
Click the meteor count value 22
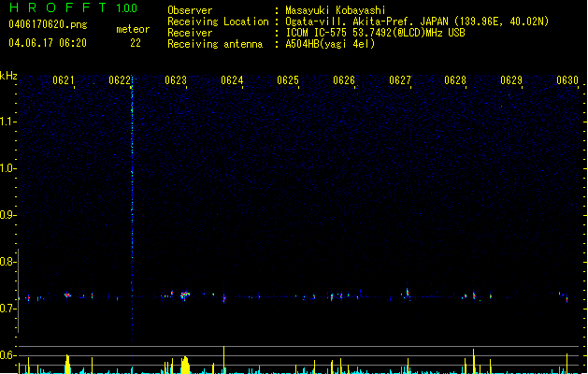coord(136,43)
